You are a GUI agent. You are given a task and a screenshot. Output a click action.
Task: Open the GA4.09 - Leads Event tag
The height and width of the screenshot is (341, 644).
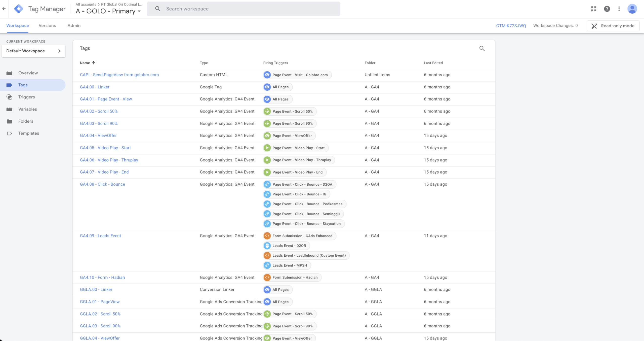pos(100,236)
